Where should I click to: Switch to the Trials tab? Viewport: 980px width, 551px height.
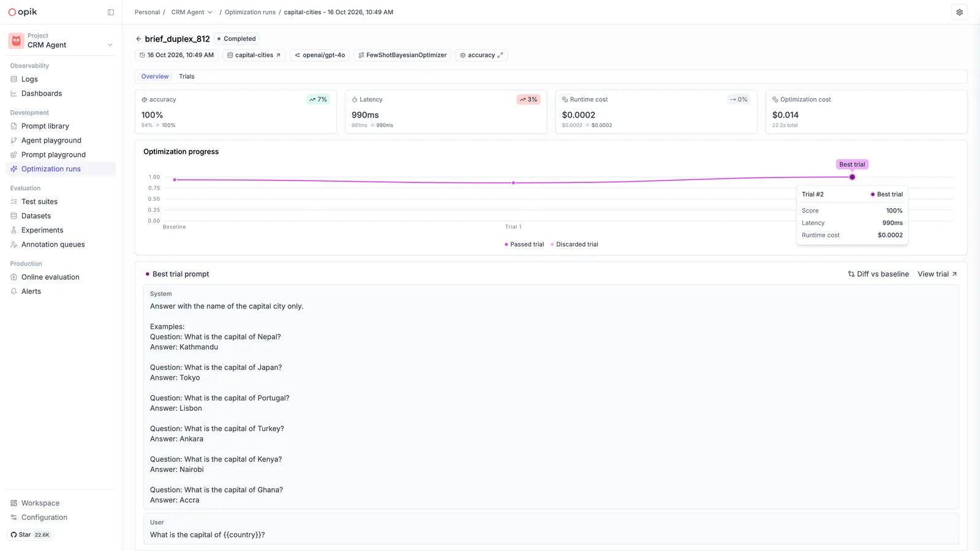pyautogui.click(x=187, y=77)
